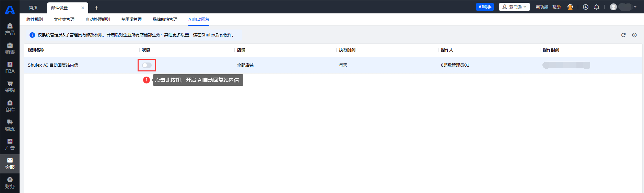The image size is (644, 193).
Task: Click the question mark help icon
Action: point(634,35)
